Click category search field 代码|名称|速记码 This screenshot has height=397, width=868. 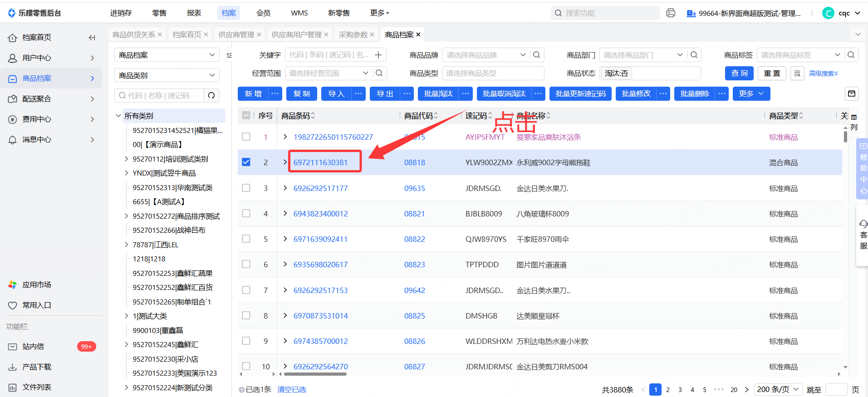tap(159, 95)
